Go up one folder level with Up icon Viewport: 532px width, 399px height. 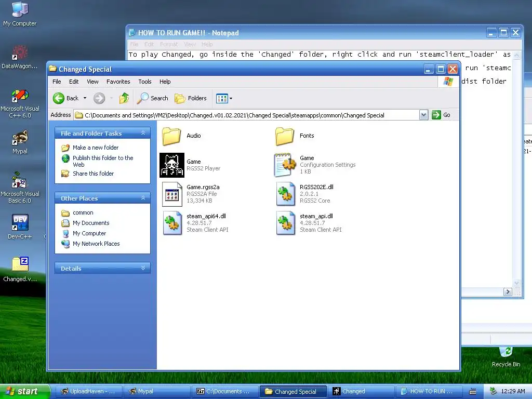coord(124,98)
